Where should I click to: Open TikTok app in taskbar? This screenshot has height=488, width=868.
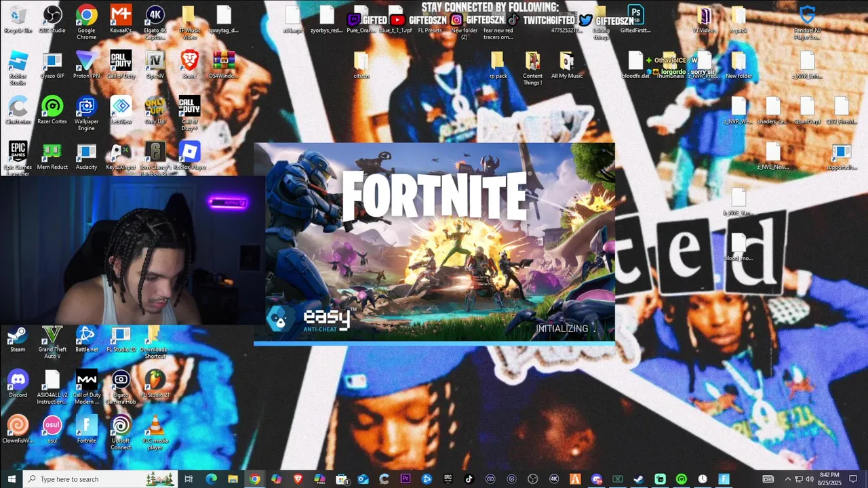(469, 479)
